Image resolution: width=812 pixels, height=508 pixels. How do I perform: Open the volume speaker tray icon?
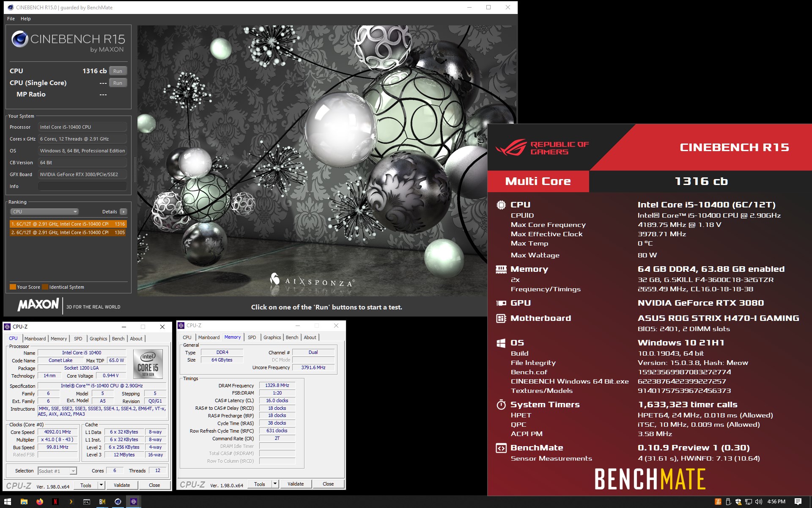758,502
